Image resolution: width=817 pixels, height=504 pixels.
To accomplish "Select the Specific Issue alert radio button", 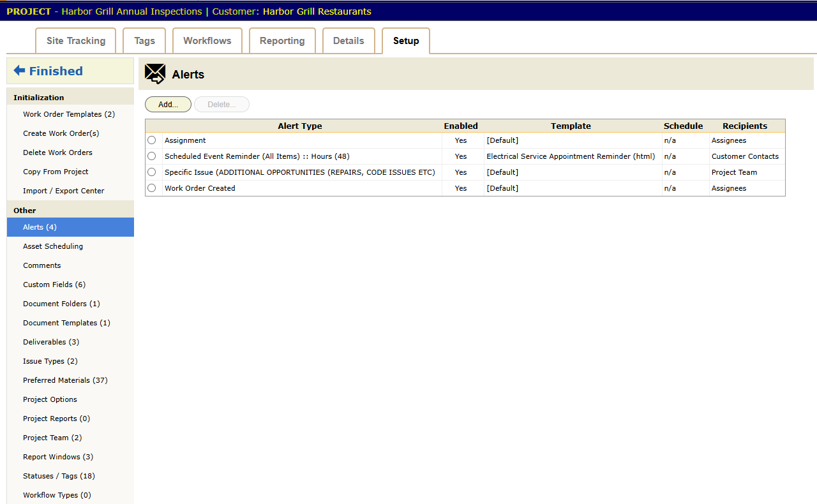I will (151, 172).
